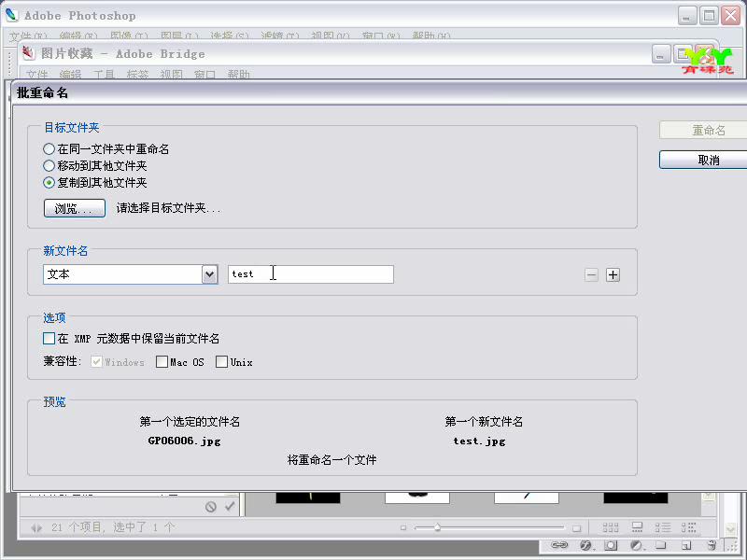Click the 浏览... browse button
The image size is (747, 560).
tap(75, 208)
